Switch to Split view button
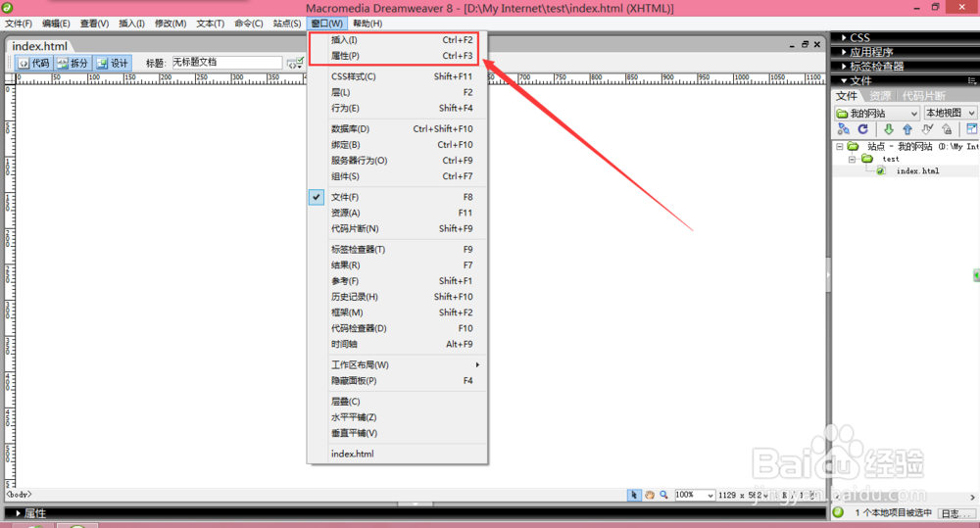980x528 pixels. point(73,63)
